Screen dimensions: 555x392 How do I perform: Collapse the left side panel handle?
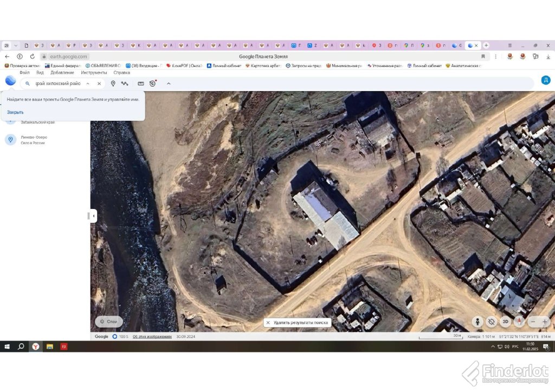point(93,216)
